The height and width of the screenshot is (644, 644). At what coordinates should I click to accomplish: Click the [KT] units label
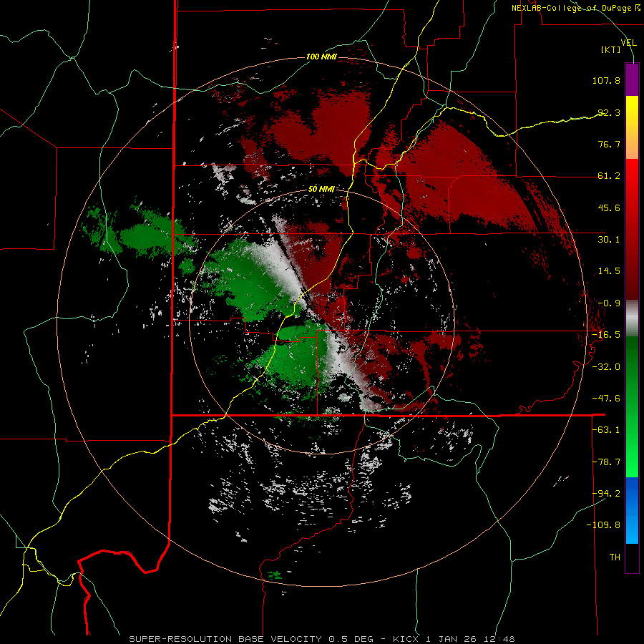[x=611, y=49]
